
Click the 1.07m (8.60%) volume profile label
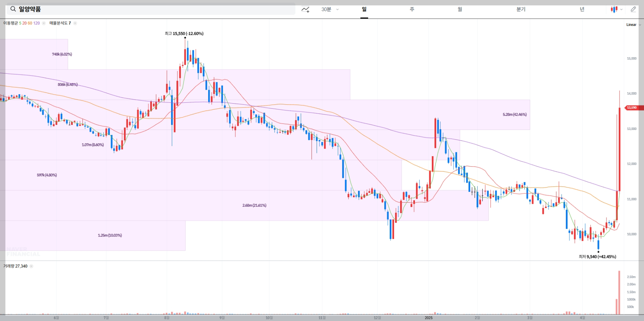point(93,145)
